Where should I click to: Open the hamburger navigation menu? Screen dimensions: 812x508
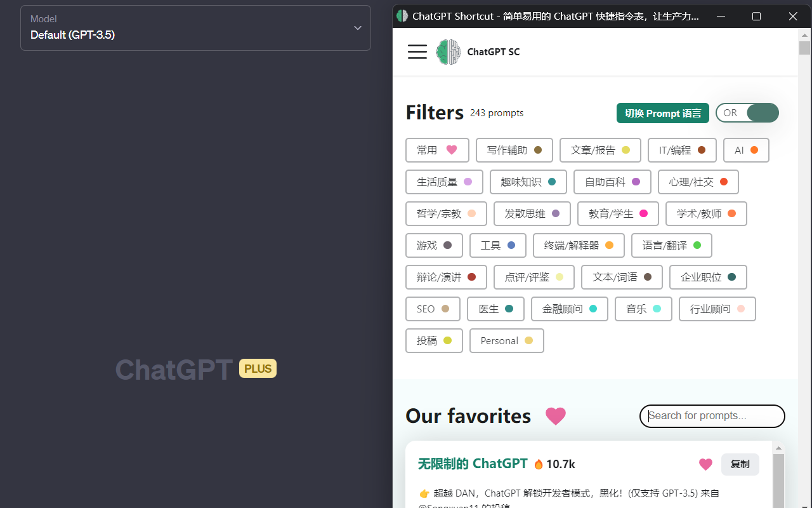tap(417, 51)
